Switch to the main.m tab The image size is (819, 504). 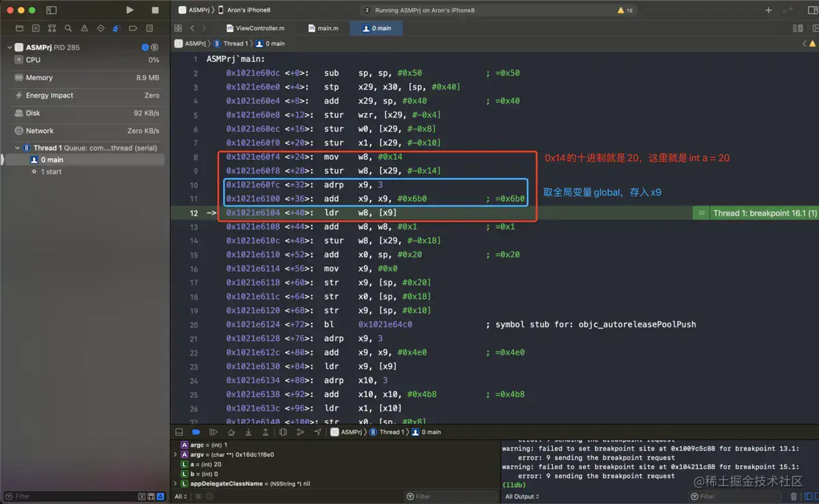pyautogui.click(x=323, y=29)
